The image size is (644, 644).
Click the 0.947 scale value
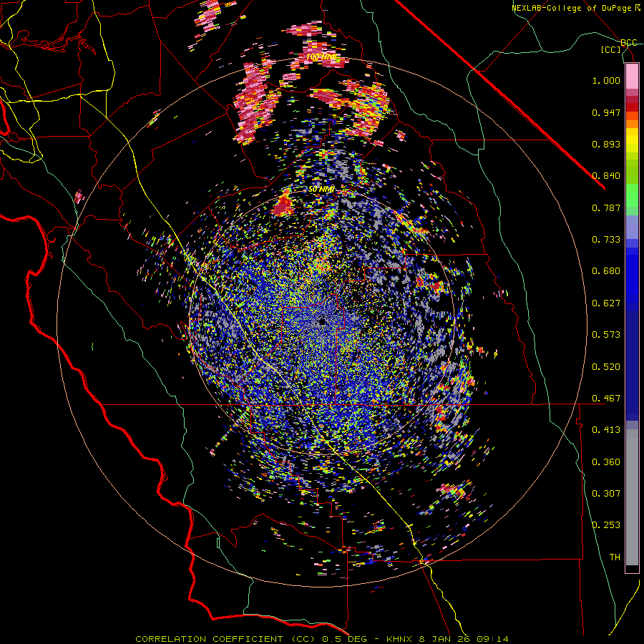(606, 112)
